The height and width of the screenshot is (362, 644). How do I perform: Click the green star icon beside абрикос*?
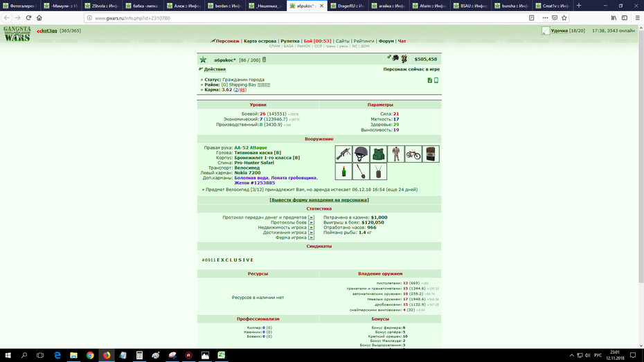pos(203,60)
